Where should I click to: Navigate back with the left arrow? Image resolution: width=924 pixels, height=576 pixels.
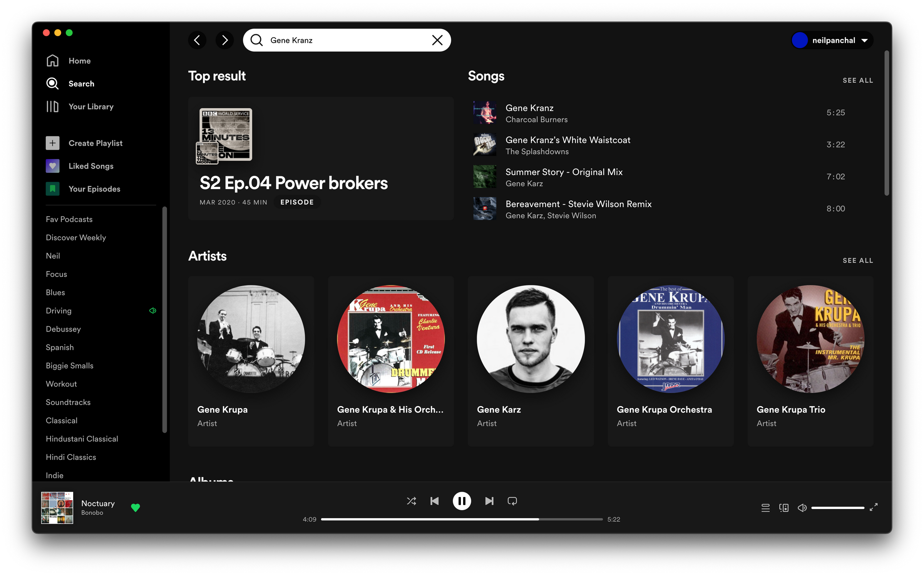pyautogui.click(x=197, y=40)
